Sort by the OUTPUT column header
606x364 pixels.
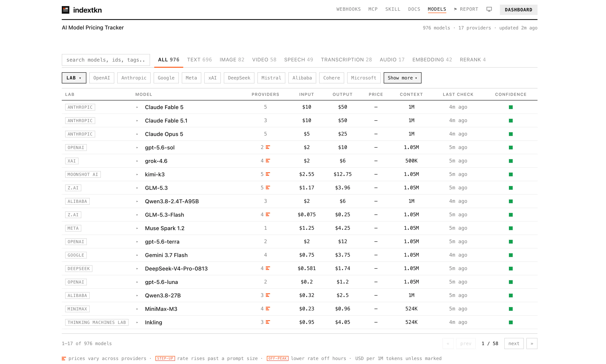(x=342, y=94)
